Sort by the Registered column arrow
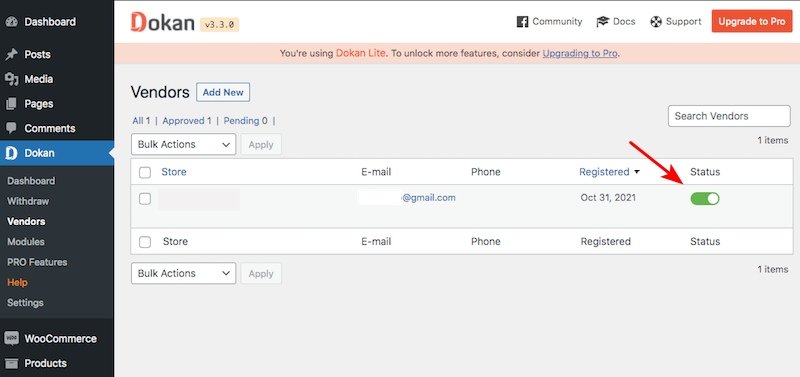This screenshot has height=377, width=800. tap(636, 172)
